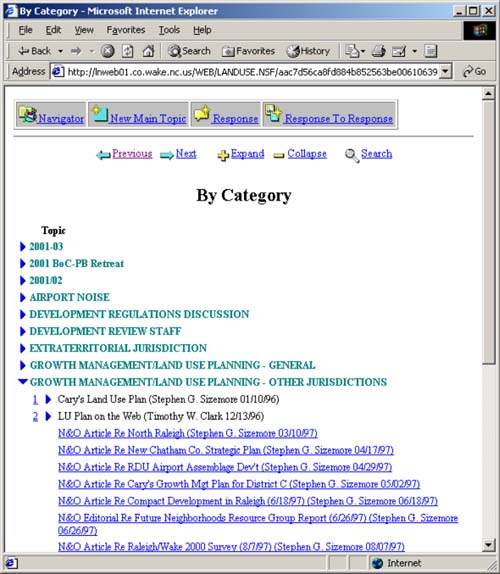Image resolution: width=500 pixels, height=574 pixels.
Task: Open the address bar URL dropdown
Action: coord(445,71)
